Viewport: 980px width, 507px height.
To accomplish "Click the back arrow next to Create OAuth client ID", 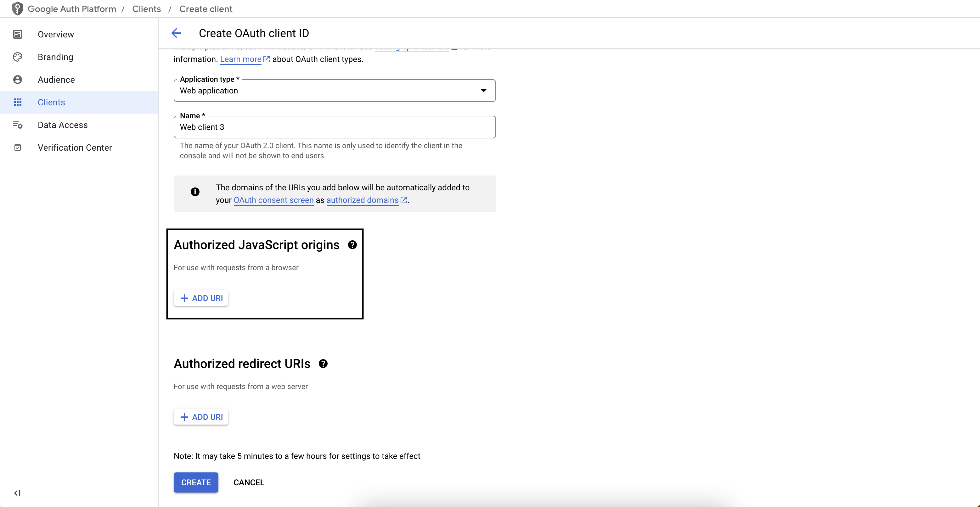I will [x=176, y=33].
